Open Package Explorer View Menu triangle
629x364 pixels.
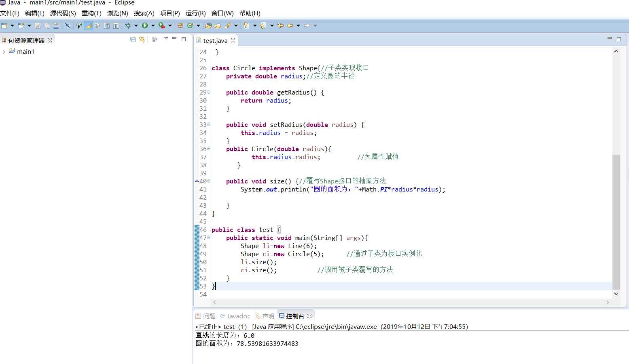[x=166, y=39]
